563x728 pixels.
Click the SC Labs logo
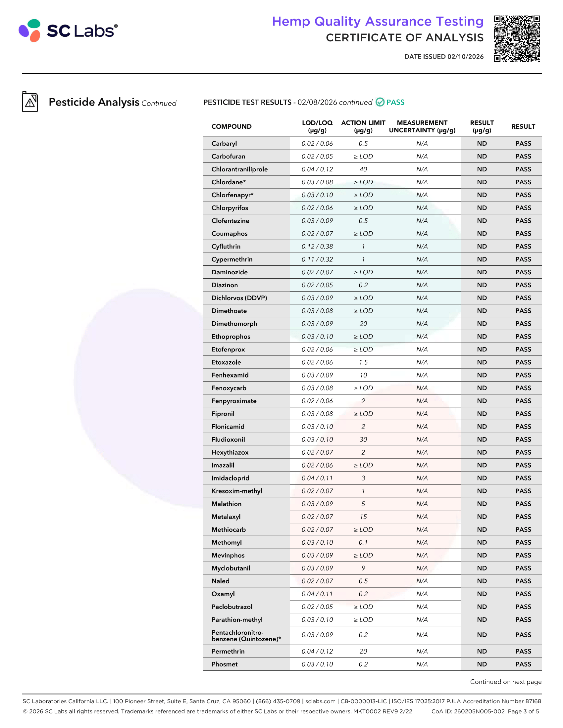(68, 31)
